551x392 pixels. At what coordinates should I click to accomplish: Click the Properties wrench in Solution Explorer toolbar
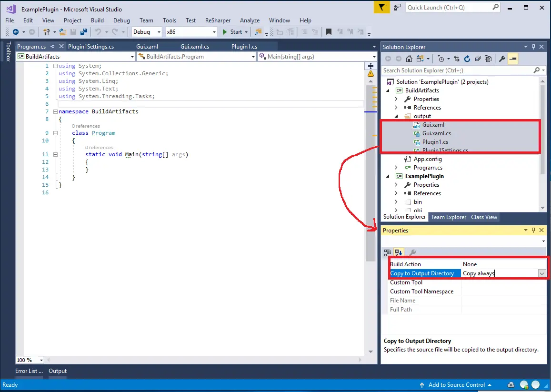click(502, 59)
